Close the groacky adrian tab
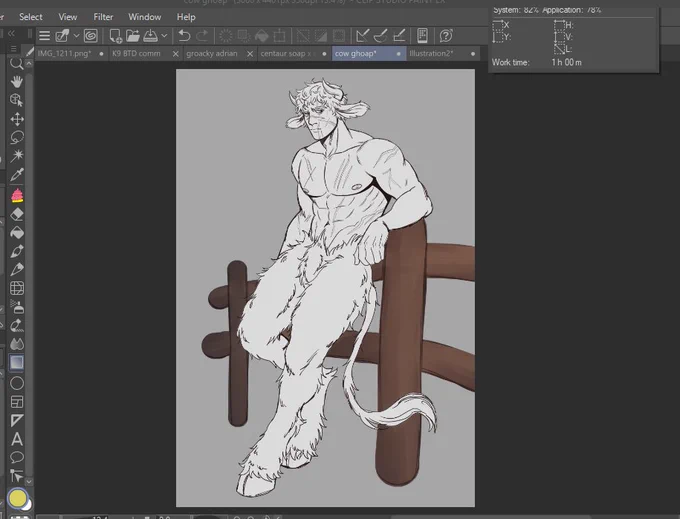 (x=250, y=54)
